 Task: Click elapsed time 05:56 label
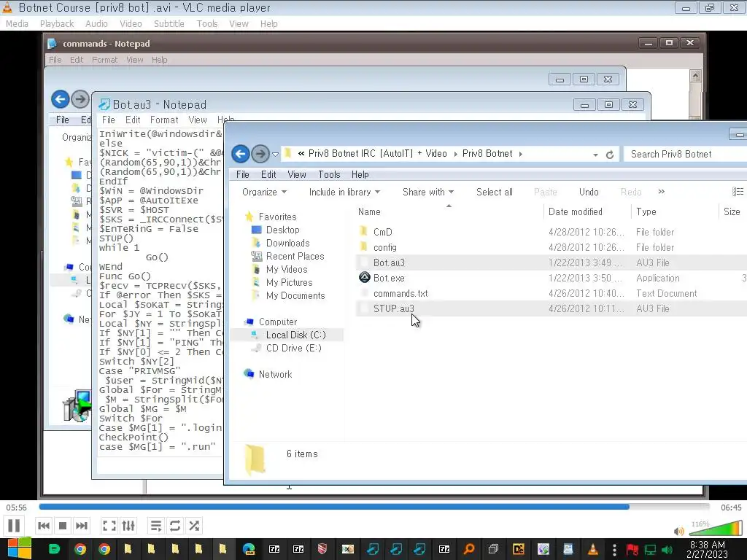click(16, 507)
